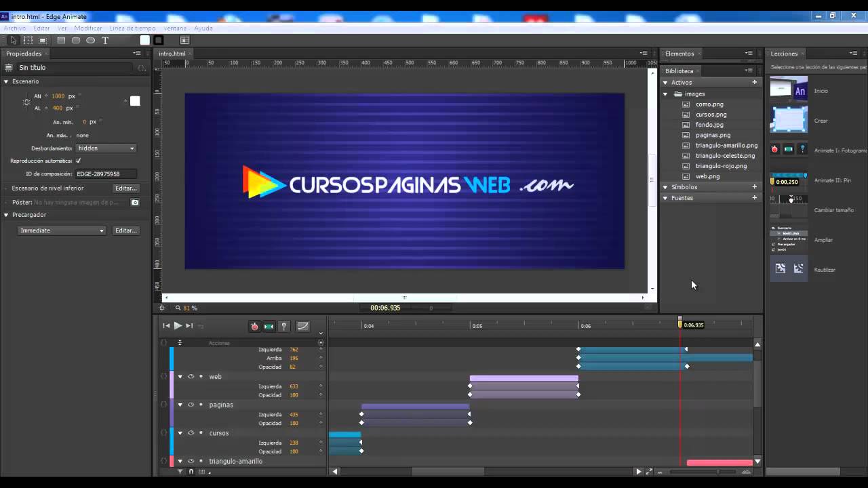868x488 pixels.
Task: Open the Crear lesson
Action: (789, 120)
